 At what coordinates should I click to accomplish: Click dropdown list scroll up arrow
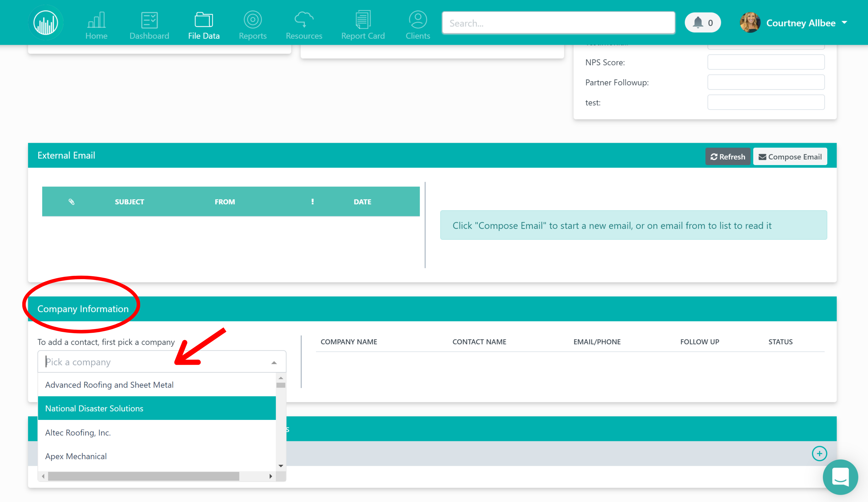281,378
